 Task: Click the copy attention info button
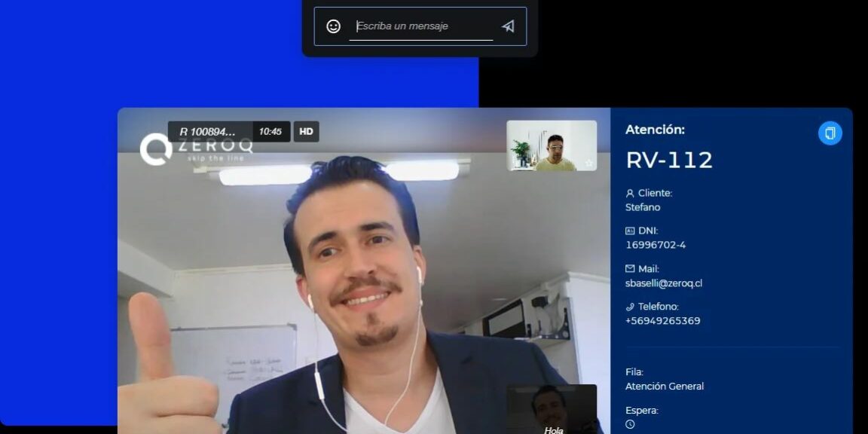tap(830, 133)
